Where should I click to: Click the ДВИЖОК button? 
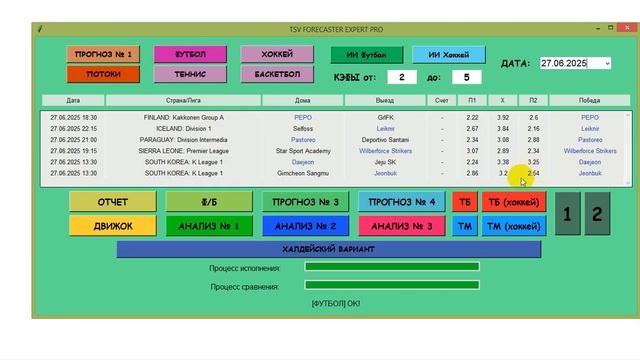click(113, 226)
